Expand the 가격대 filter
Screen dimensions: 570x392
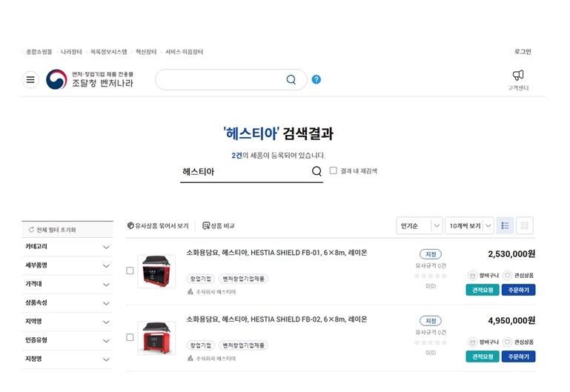(67, 285)
